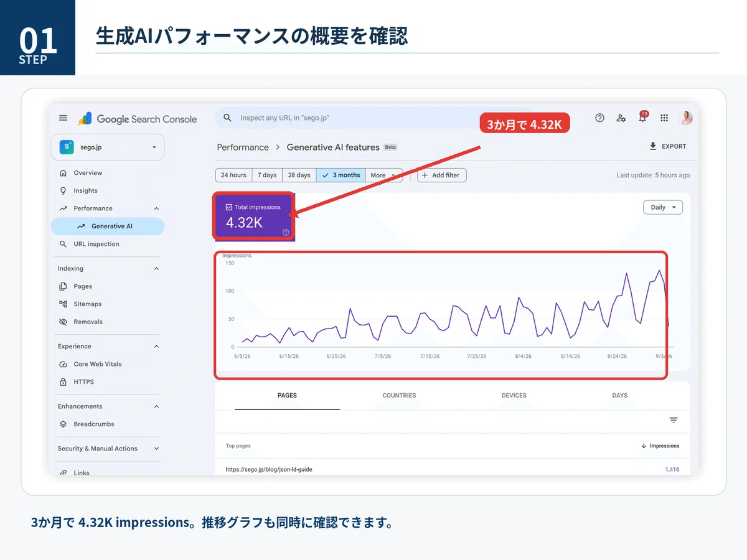Collapse the Performance section in the sidebar

(x=156, y=208)
